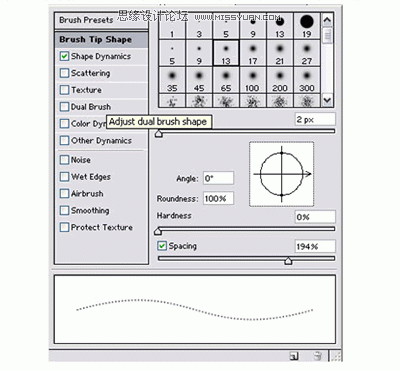400x371 pixels.
Task: Click the delete brush trash icon
Action: (x=318, y=356)
